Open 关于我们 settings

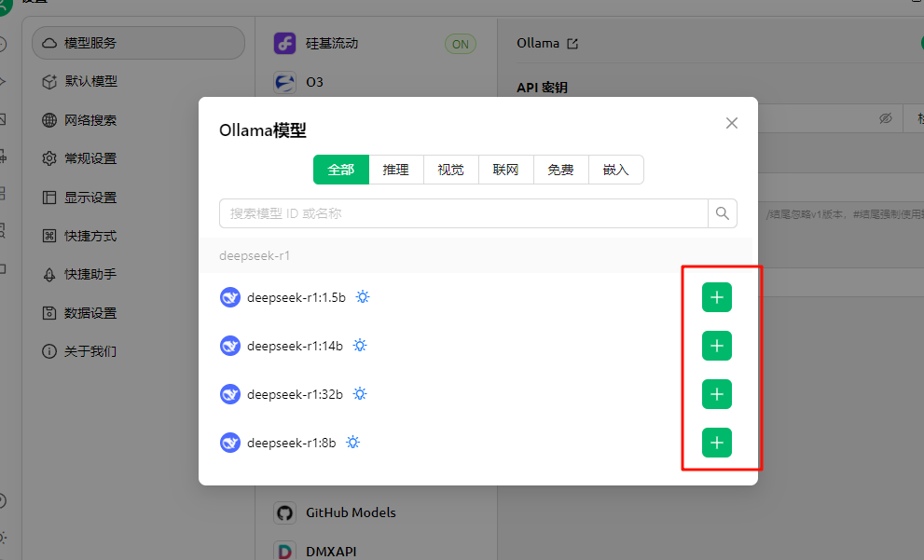139,351
